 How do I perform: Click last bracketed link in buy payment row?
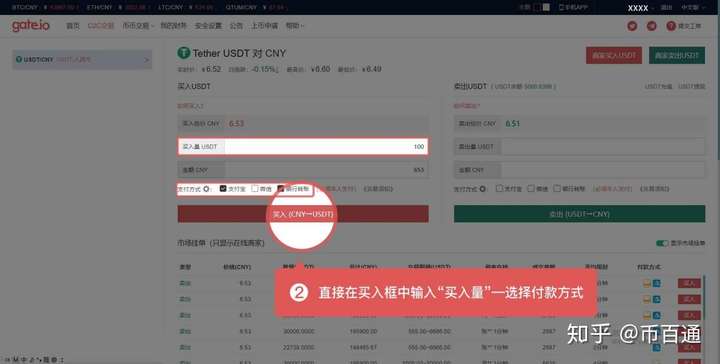(x=378, y=189)
